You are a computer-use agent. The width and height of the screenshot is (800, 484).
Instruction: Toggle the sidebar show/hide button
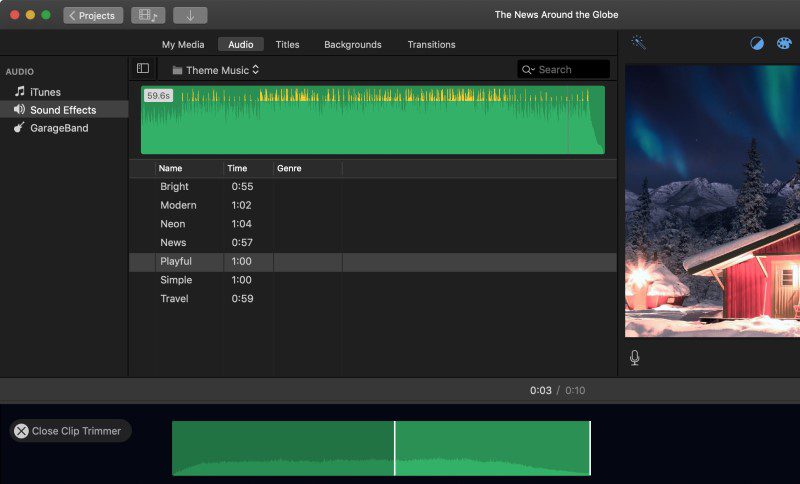(x=143, y=68)
